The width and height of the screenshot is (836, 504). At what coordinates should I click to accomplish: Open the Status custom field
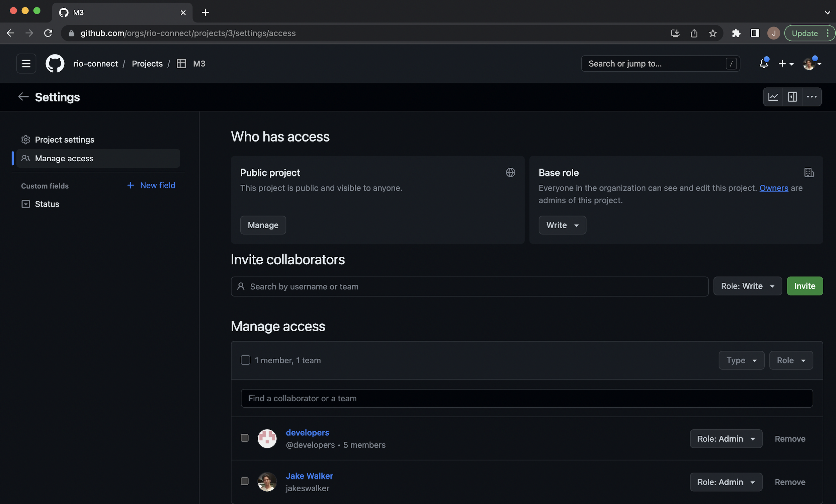tap(98, 204)
